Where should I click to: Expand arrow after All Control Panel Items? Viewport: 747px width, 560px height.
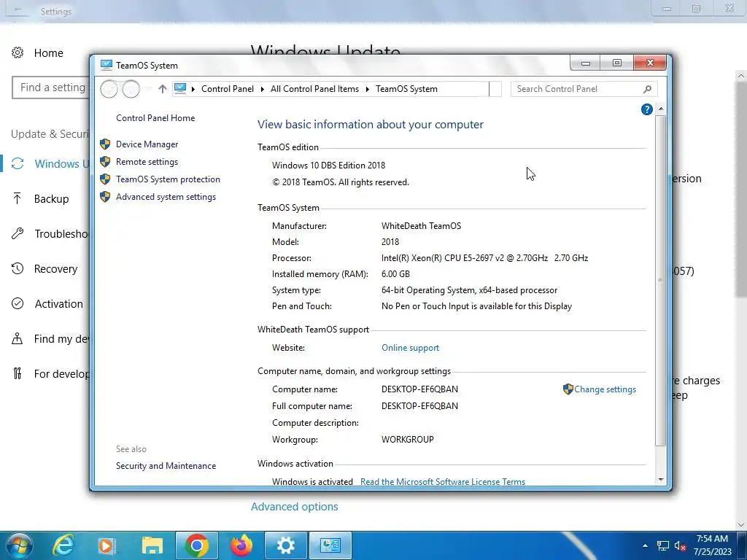tap(368, 89)
